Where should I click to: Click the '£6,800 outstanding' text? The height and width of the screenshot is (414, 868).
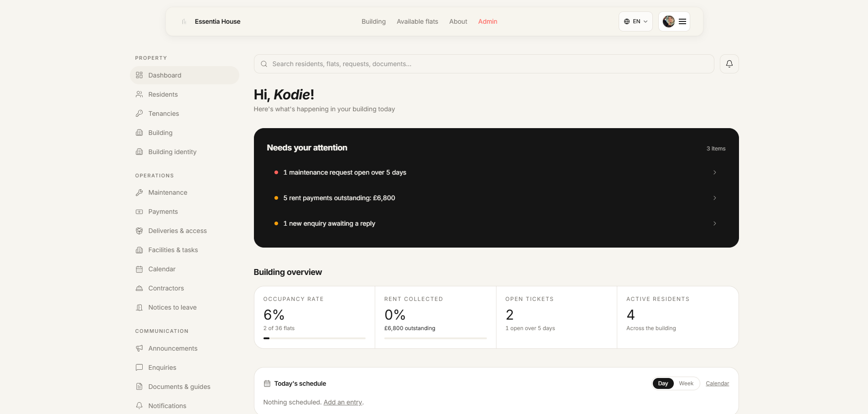(x=410, y=328)
